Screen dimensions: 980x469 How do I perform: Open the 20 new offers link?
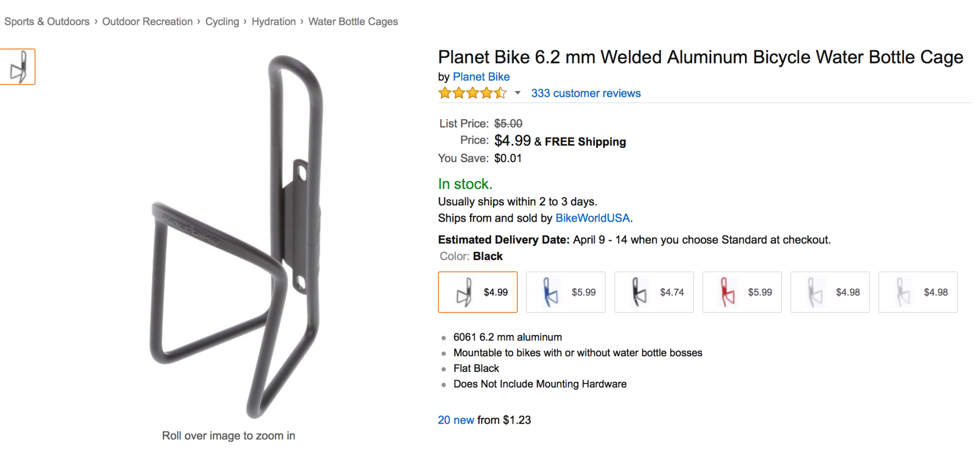456,420
